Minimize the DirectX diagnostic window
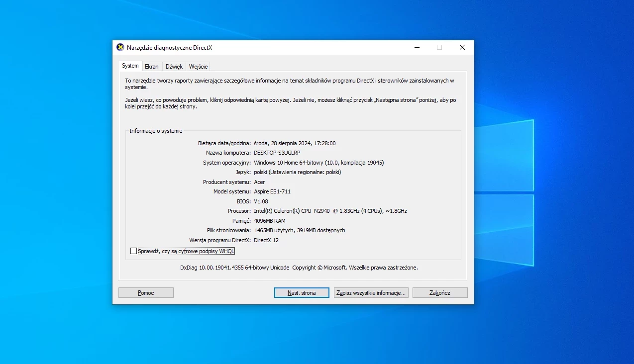The height and width of the screenshot is (364, 634). pos(417,47)
